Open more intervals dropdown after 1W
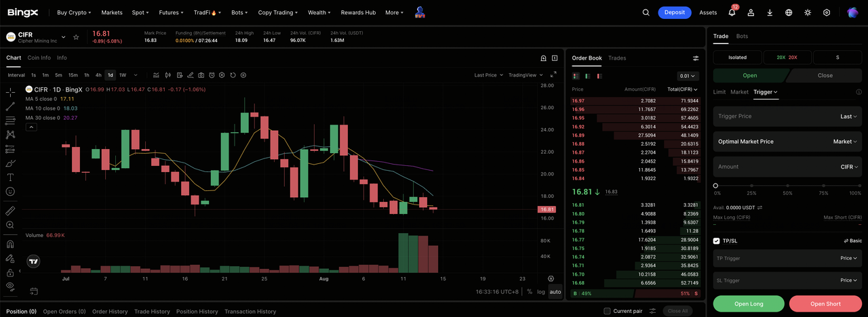The height and width of the screenshot is (317, 868). click(x=136, y=75)
